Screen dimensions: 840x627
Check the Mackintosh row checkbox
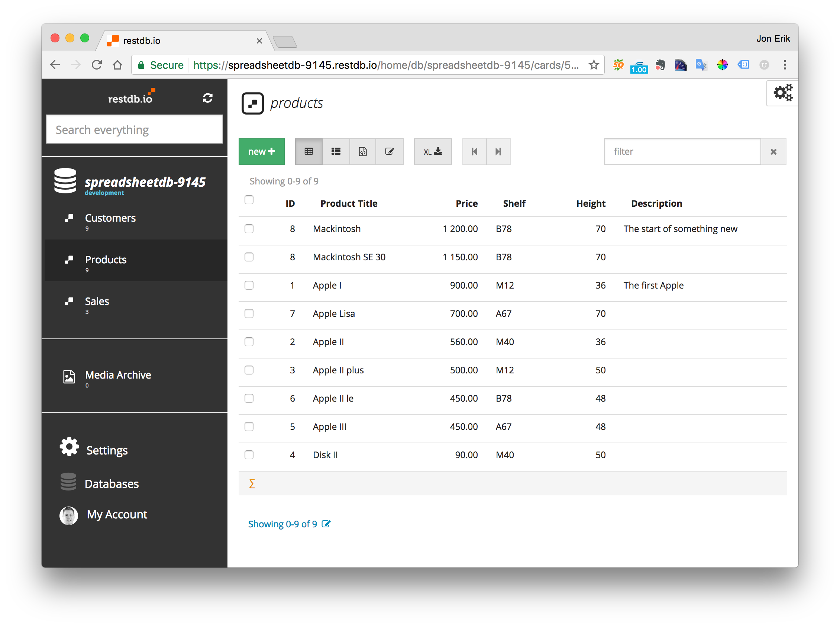[x=249, y=228]
